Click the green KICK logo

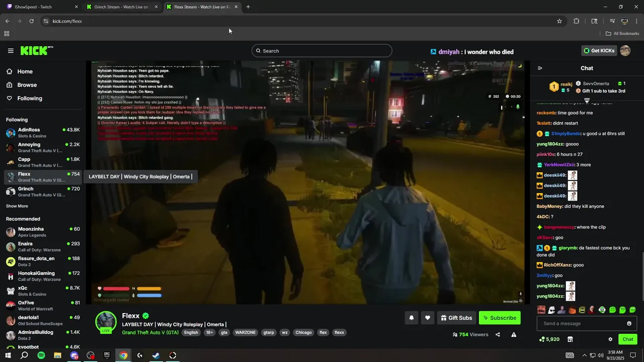(x=36, y=50)
